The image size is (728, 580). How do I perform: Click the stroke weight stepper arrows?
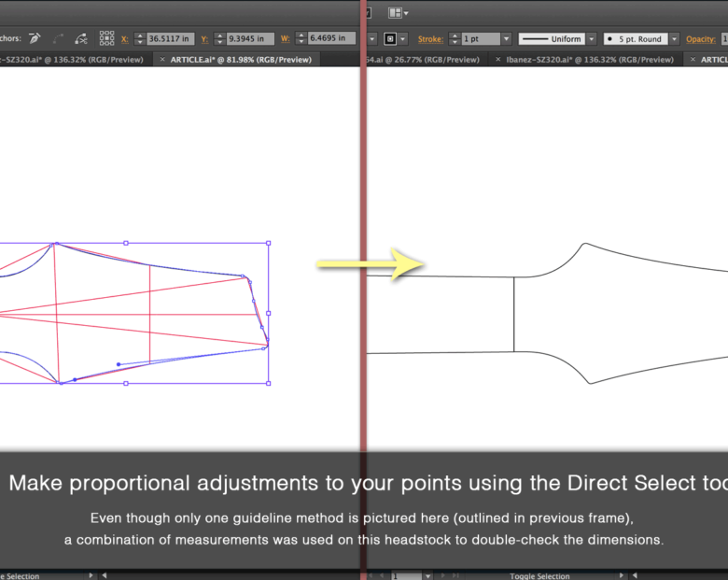(x=454, y=39)
